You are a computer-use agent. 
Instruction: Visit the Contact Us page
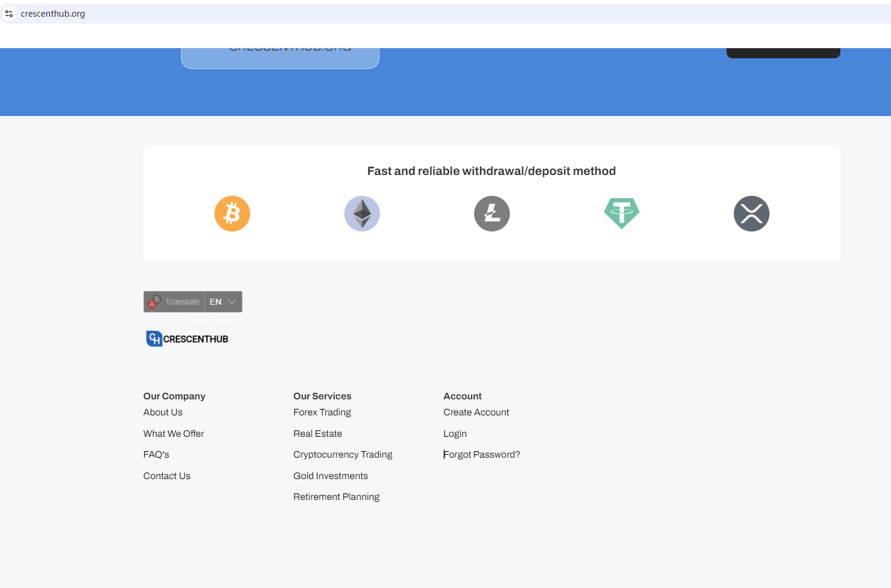click(x=167, y=476)
